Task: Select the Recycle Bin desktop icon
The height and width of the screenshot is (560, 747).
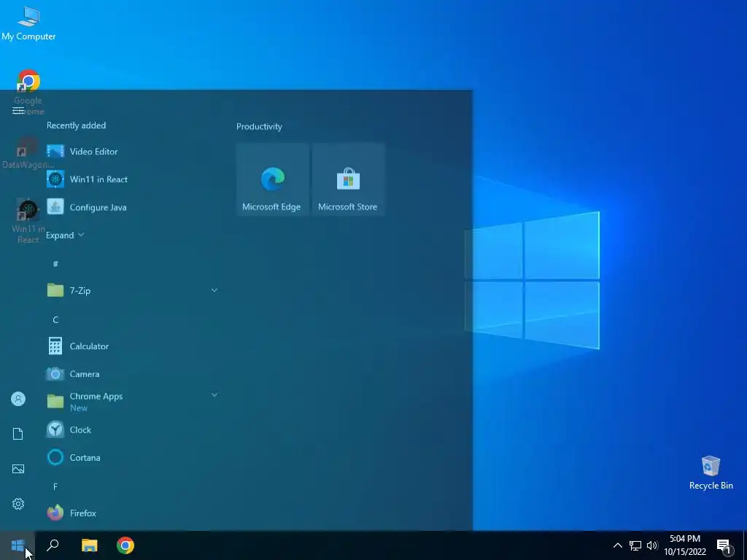Action: point(711,472)
